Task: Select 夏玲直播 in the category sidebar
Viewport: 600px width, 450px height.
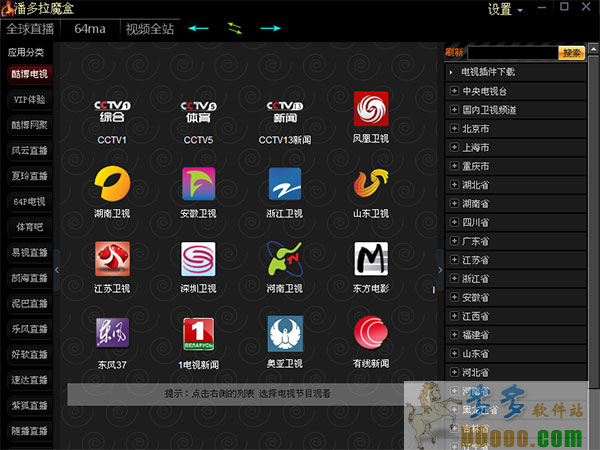Action: pyautogui.click(x=29, y=176)
